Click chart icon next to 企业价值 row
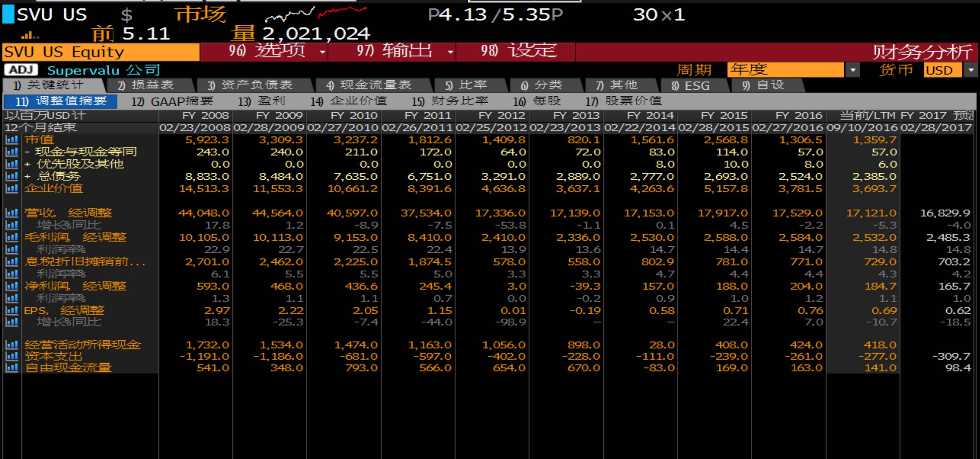 pos(12,189)
